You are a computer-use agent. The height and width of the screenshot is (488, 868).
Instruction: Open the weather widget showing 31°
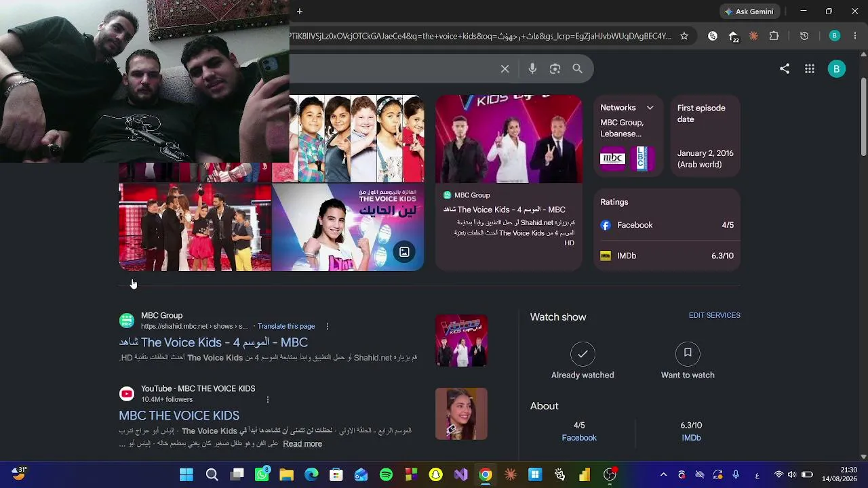[x=19, y=473]
